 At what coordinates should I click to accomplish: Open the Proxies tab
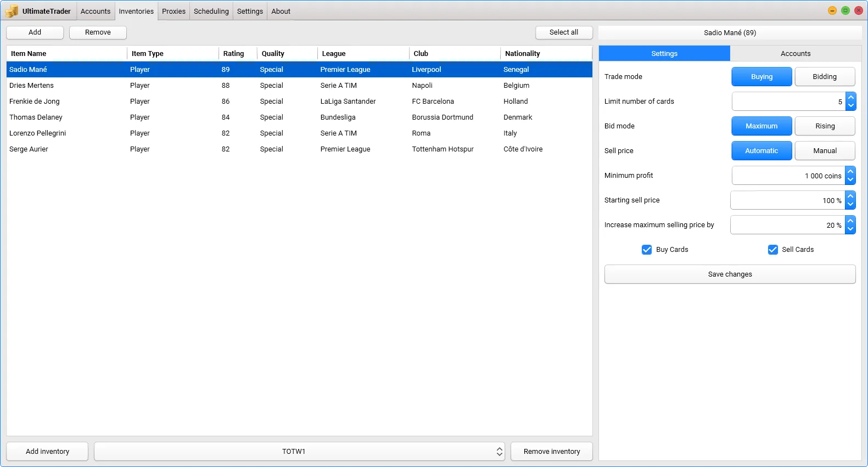(173, 11)
